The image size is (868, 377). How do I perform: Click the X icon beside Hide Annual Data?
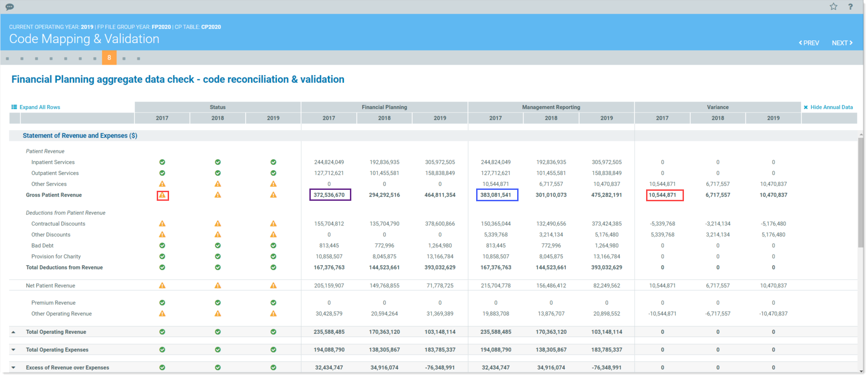(x=806, y=107)
